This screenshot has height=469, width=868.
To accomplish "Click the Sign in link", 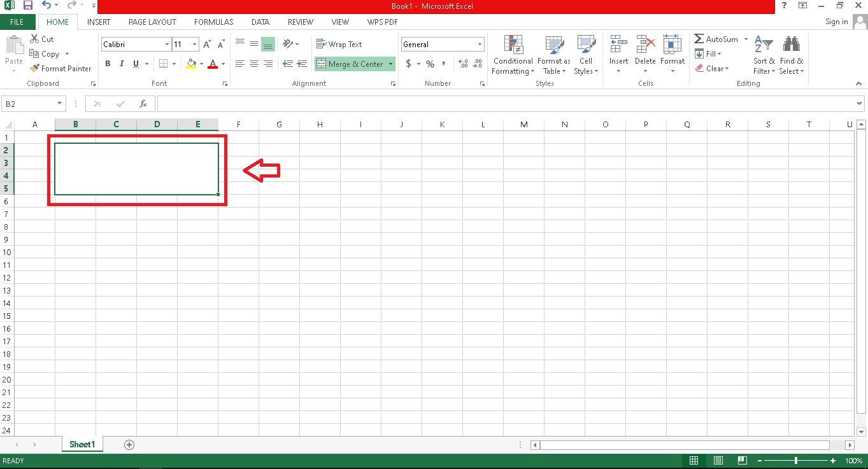I will 836,22.
